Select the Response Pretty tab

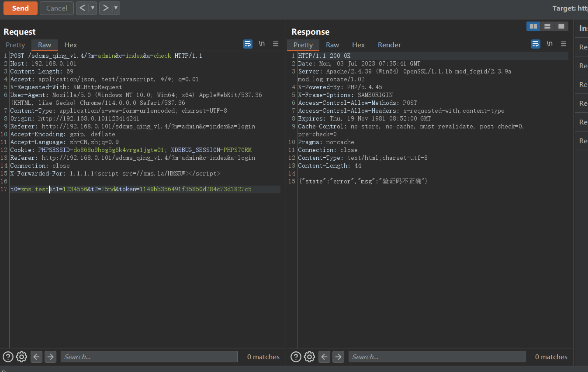pyautogui.click(x=303, y=45)
